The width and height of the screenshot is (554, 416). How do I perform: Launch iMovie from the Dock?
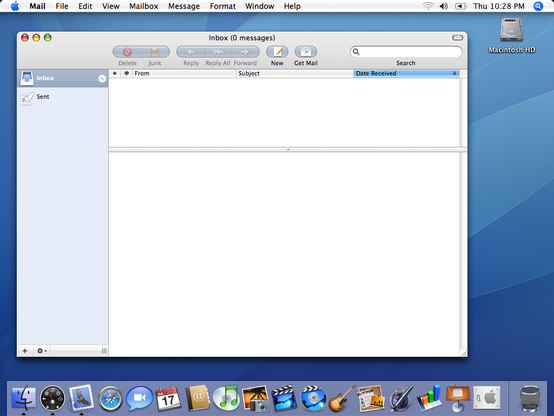284,398
